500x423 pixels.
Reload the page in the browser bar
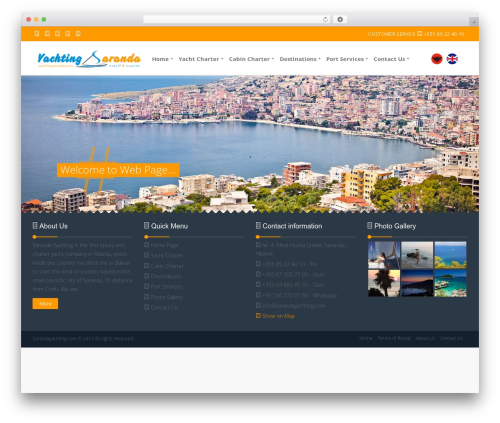325,19
